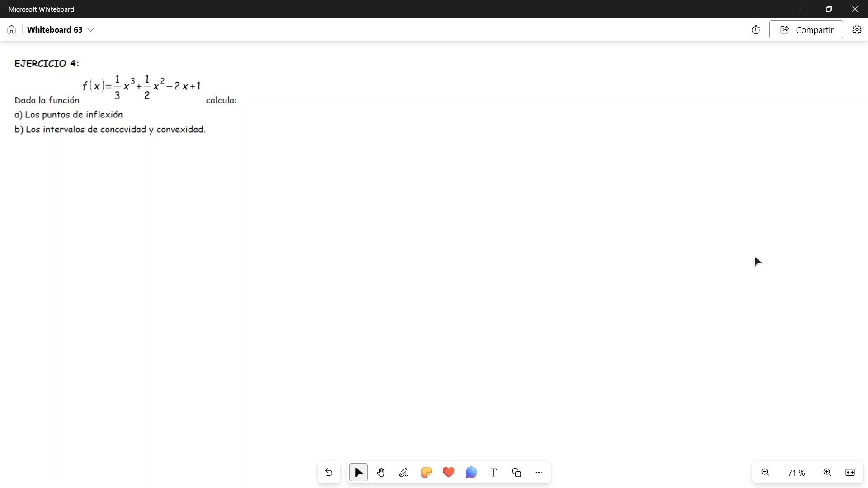Viewport: 868px width, 488px height.
Task: Select the f(x) formula image
Action: [142, 87]
